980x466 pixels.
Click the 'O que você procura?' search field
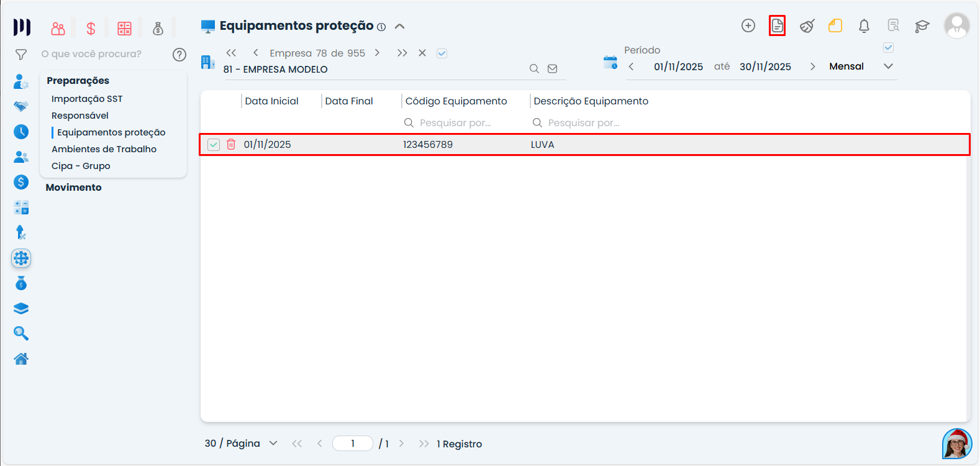91,54
